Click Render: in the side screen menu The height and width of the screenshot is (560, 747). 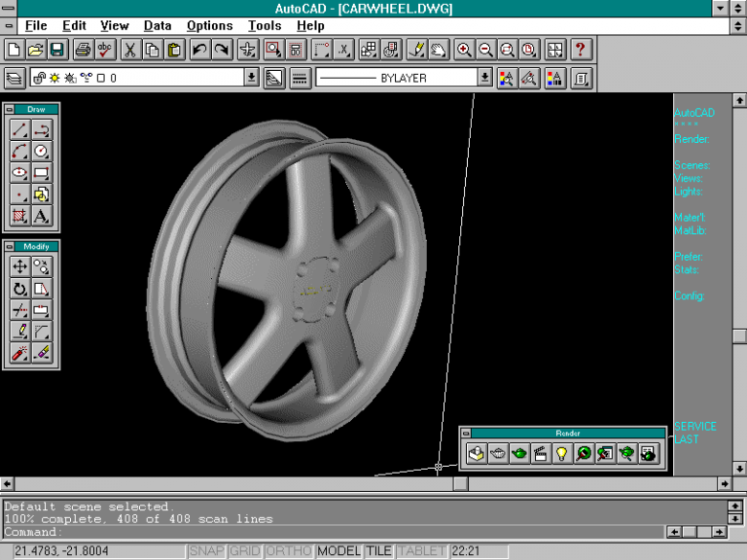coord(692,139)
